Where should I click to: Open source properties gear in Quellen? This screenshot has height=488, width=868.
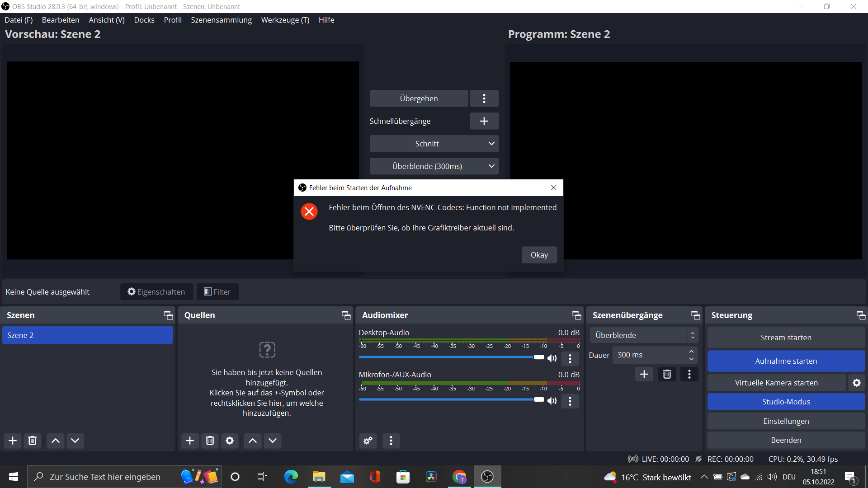230,441
